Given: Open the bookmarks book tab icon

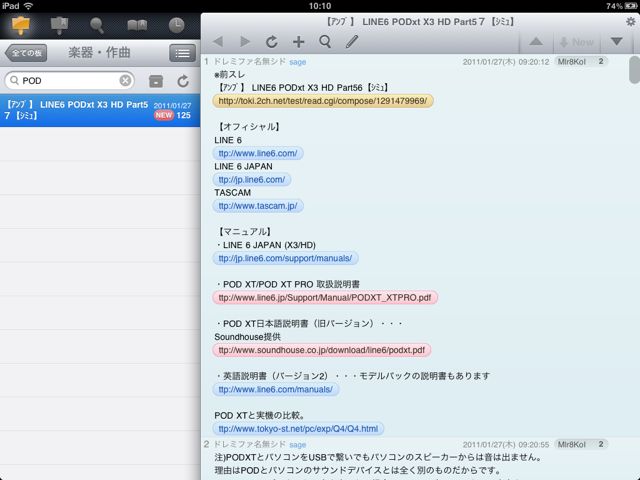Looking at the screenshot, I should [x=137, y=25].
